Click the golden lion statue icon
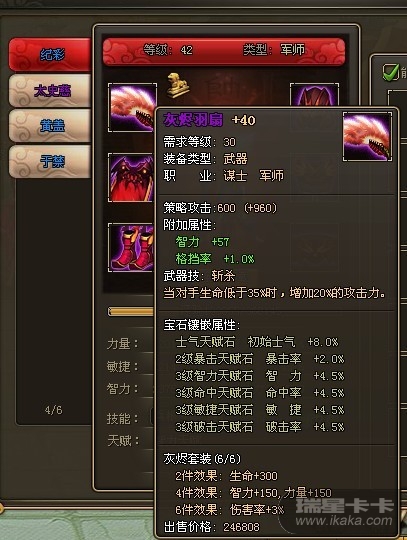This screenshot has height=540, width=407. (x=177, y=85)
